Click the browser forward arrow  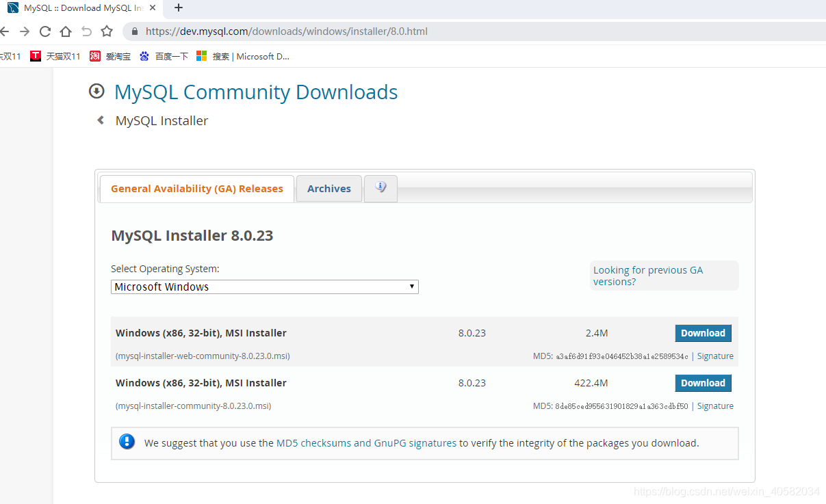pos(25,31)
